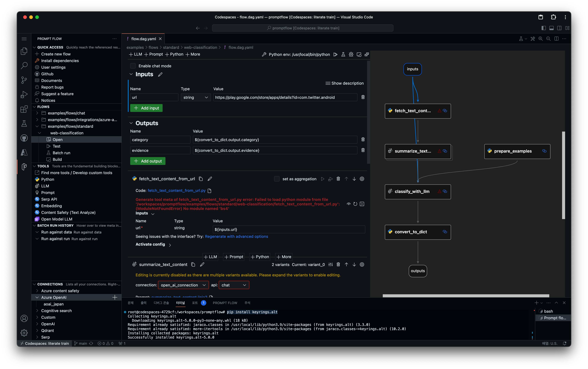
Task: Add an LLM node from top toolbar
Action: 135,54
